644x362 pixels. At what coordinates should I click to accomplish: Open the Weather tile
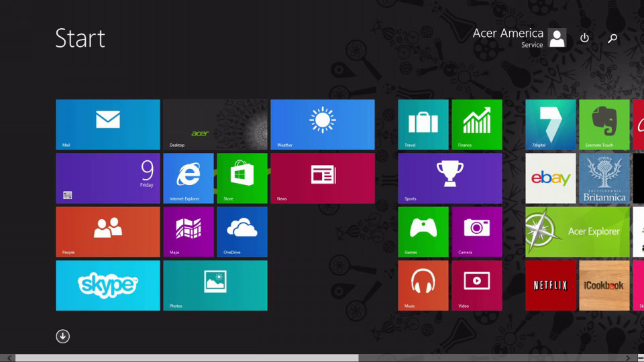323,125
